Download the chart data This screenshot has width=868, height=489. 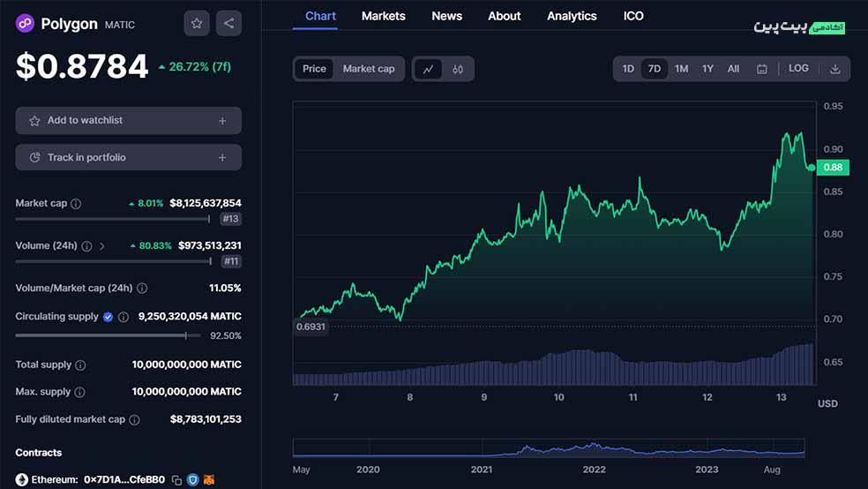point(835,69)
